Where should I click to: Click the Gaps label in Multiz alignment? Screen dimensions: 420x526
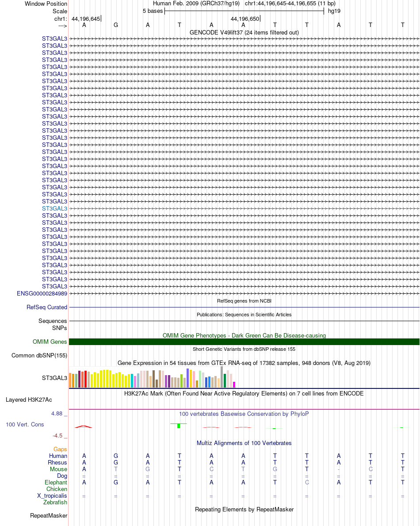60,449
